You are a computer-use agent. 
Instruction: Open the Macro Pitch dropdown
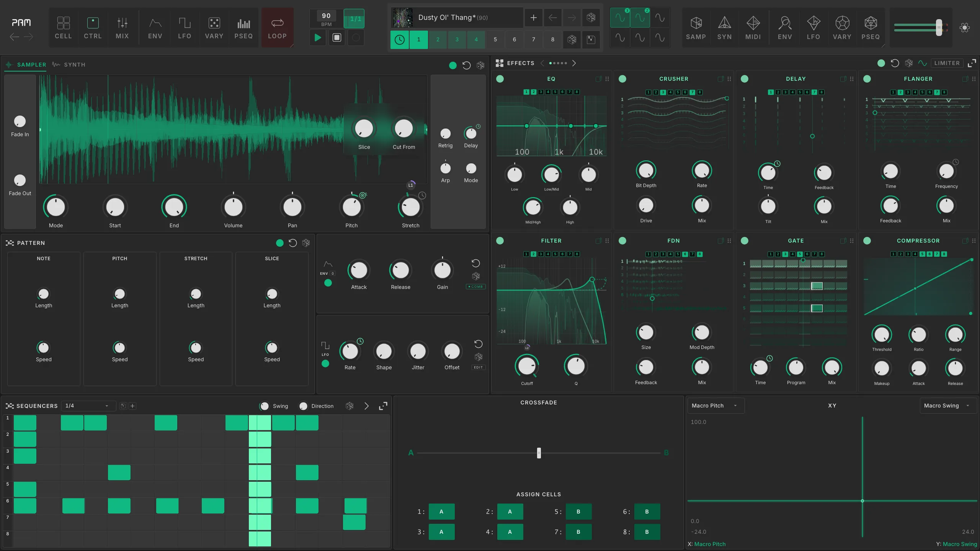pyautogui.click(x=715, y=406)
